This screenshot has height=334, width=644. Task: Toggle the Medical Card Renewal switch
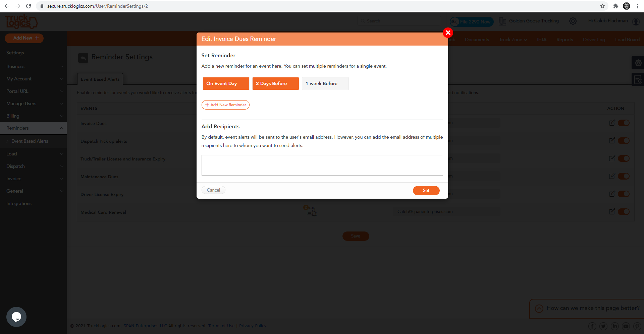point(624,212)
